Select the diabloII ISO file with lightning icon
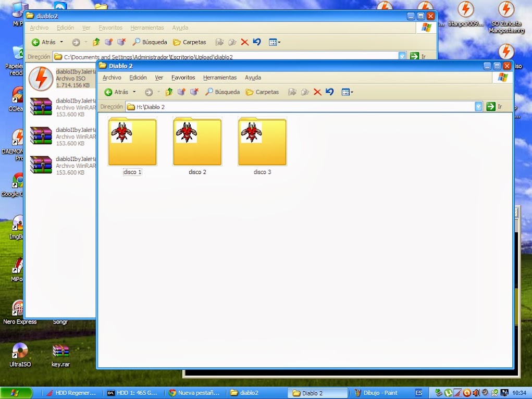Viewport: 532px width, 399px height. pos(63,78)
